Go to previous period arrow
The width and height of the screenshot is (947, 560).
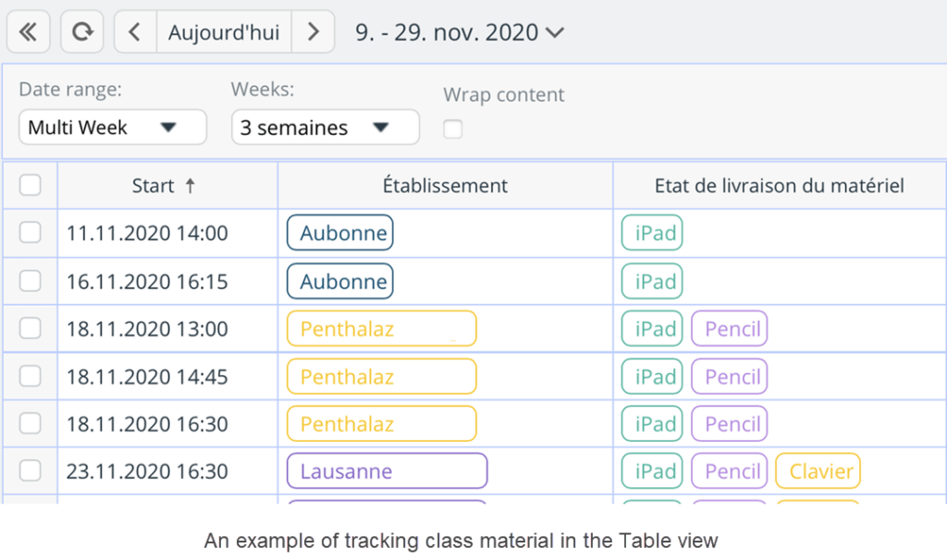click(x=135, y=32)
